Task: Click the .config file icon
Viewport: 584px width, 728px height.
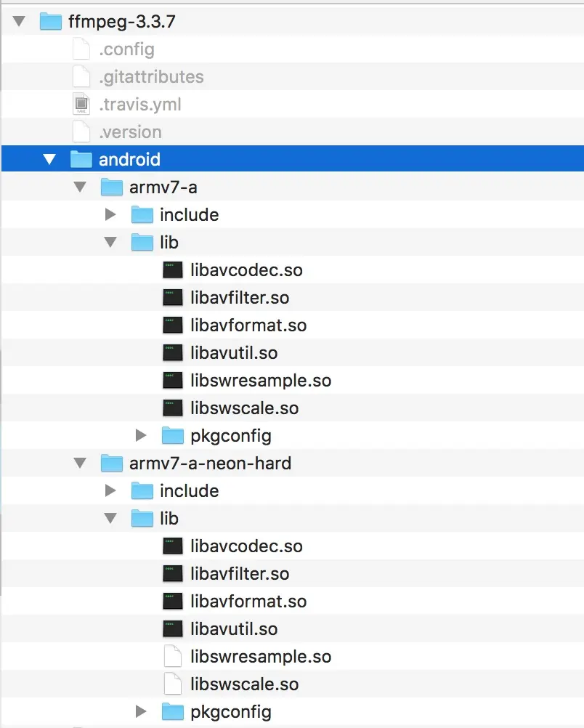Action: tap(81, 49)
